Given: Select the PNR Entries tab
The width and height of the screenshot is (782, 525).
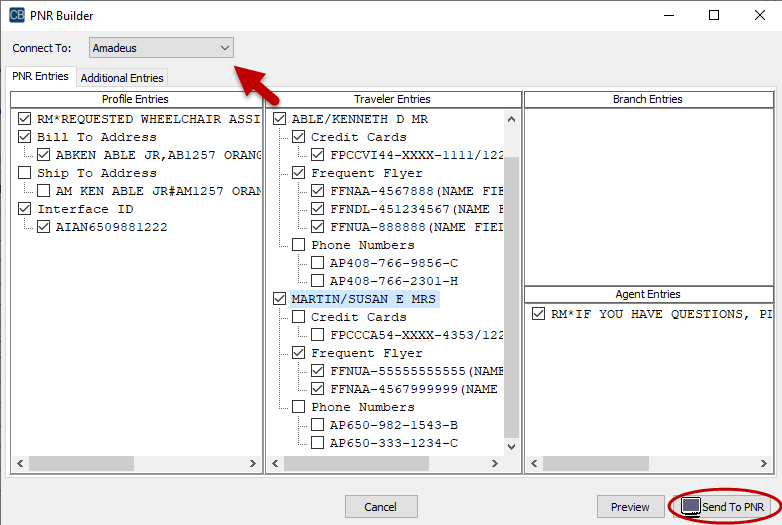Looking at the screenshot, I should click(40, 77).
